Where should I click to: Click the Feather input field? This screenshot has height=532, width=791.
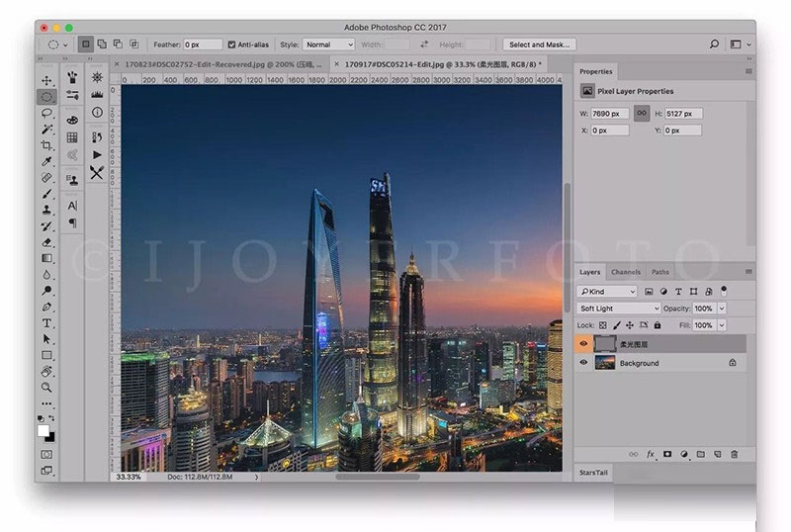coord(205,44)
